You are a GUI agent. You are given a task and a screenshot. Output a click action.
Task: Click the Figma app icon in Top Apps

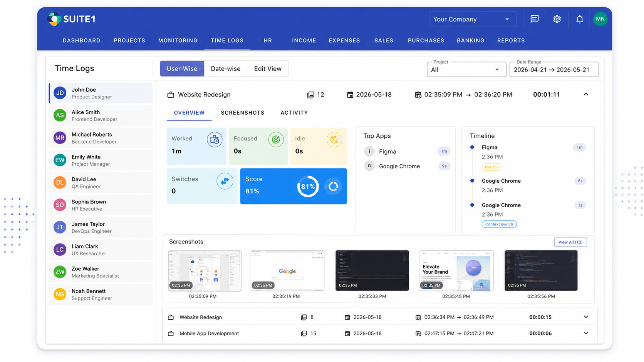click(x=369, y=151)
